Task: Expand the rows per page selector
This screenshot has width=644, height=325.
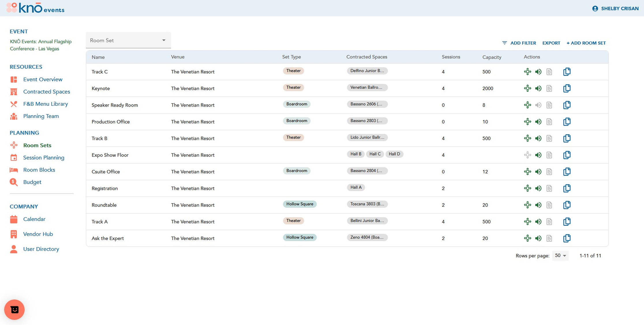Action: (560, 256)
